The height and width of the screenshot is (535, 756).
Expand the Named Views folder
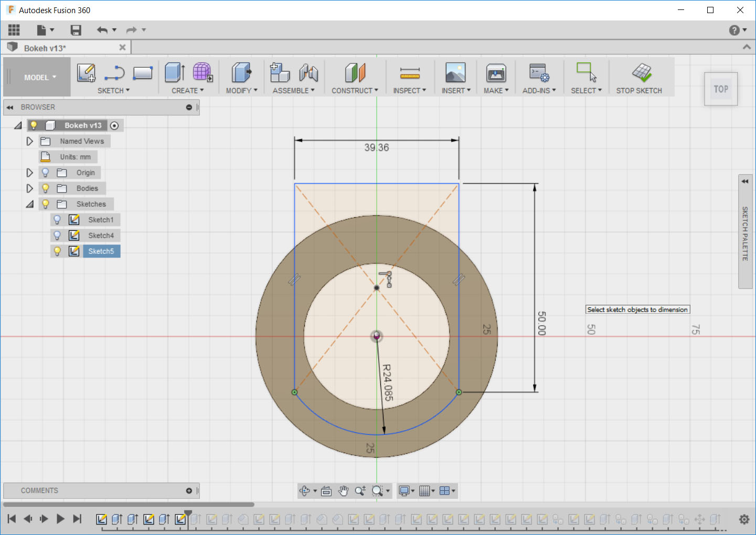30,141
